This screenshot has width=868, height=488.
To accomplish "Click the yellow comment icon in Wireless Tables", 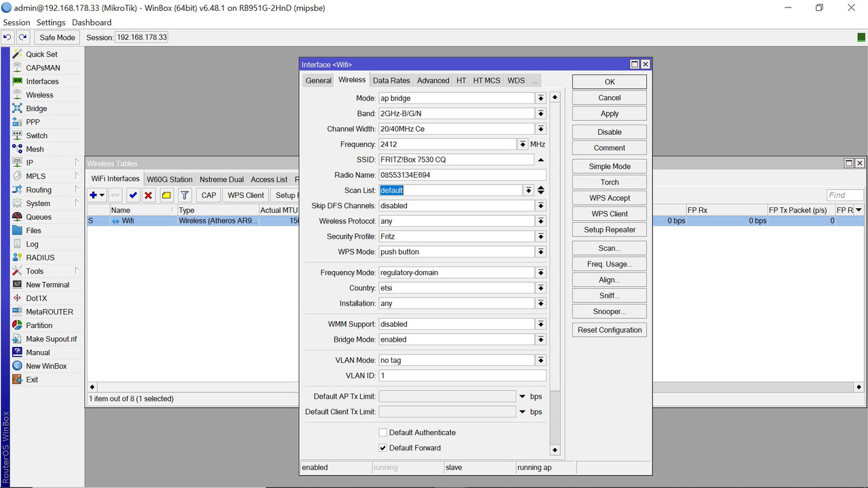I will [166, 195].
